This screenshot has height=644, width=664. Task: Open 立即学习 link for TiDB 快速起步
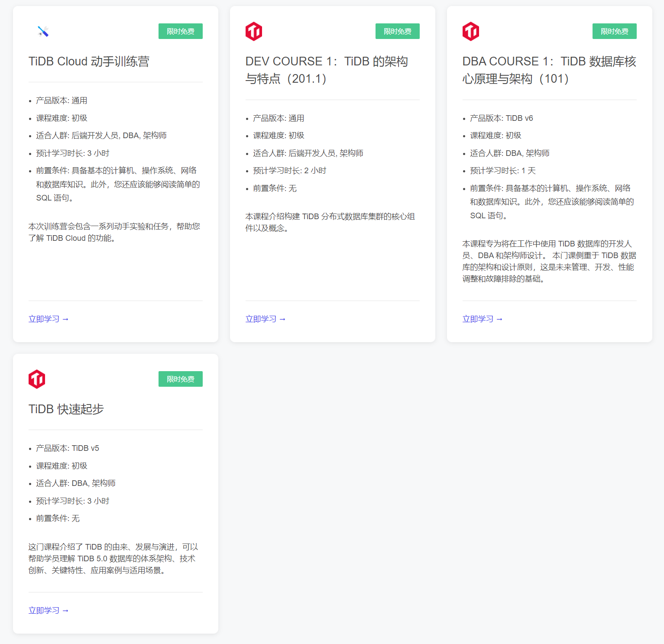click(x=49, y=611)
